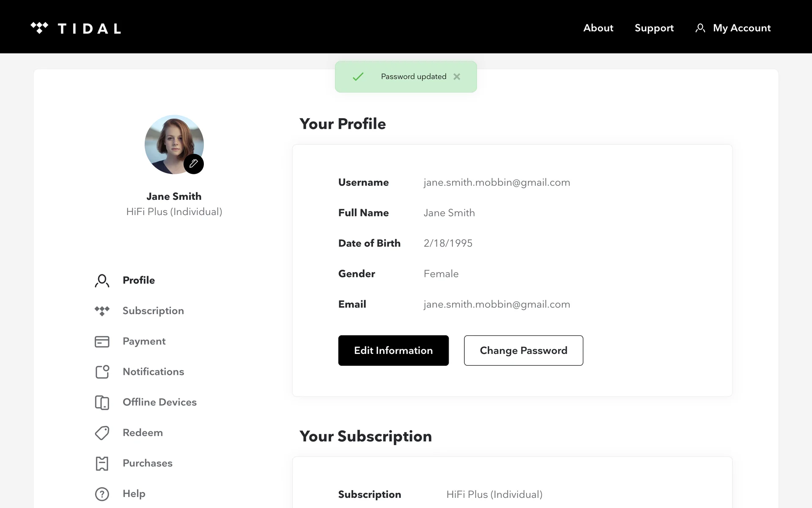Click the pencil edit avatar icon
The height and width of the screenshot is (508, 812).
[x=194, y=164]
